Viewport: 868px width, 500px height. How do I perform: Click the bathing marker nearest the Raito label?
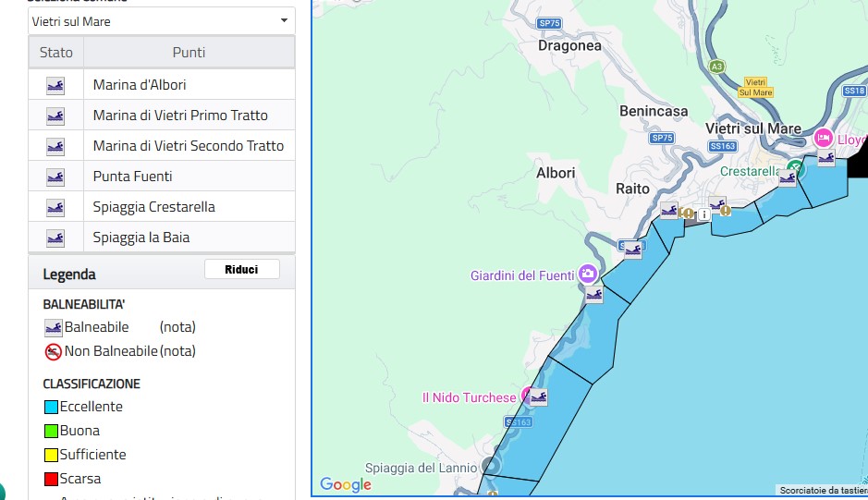669,211
